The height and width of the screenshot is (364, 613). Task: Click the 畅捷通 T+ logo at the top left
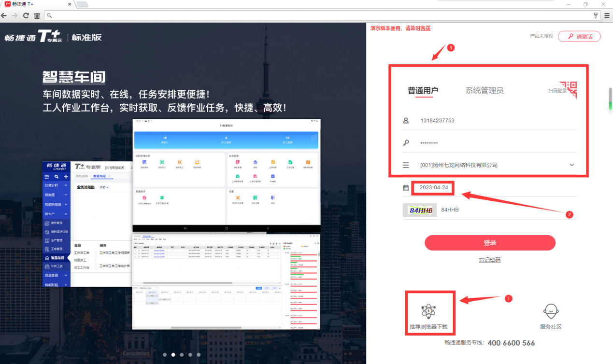[33, 37]
